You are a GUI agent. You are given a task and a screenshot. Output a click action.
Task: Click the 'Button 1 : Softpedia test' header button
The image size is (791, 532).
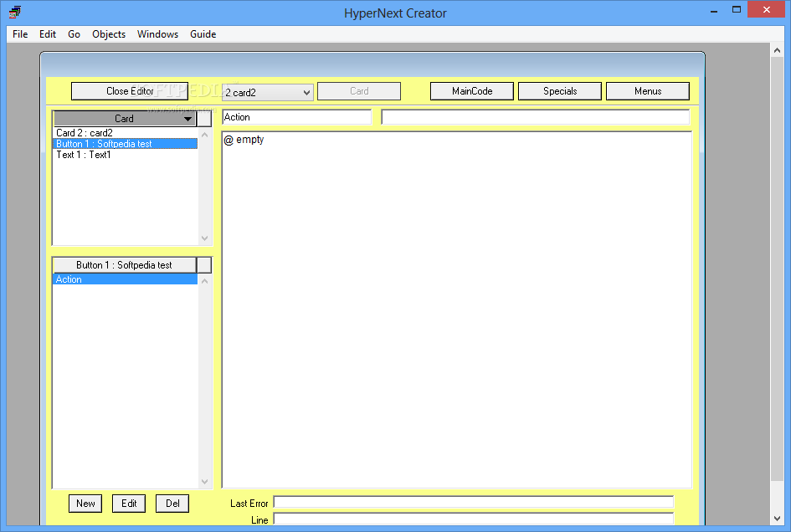click(x=125, y=265)
